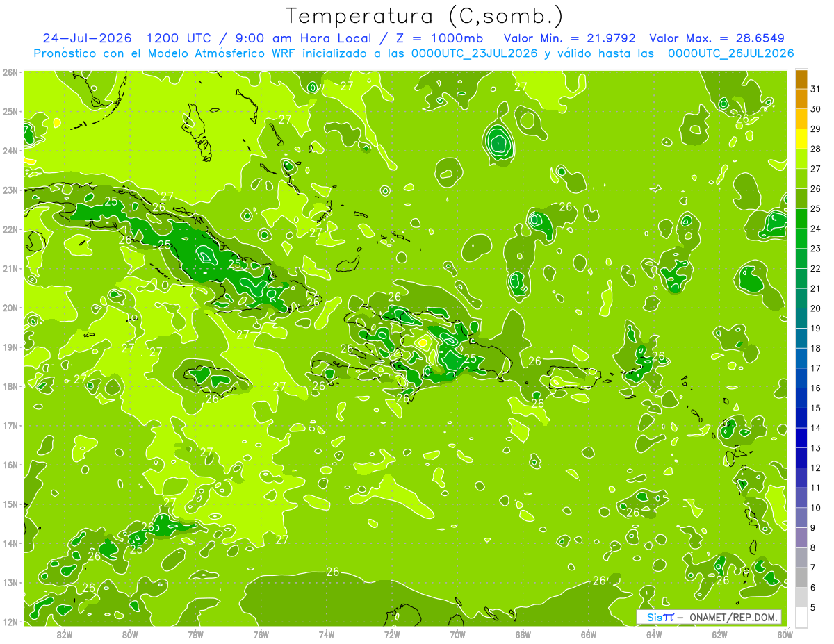Click the 72W longitude axis label
Screen dimensions: 834x644
coord(392,634)
